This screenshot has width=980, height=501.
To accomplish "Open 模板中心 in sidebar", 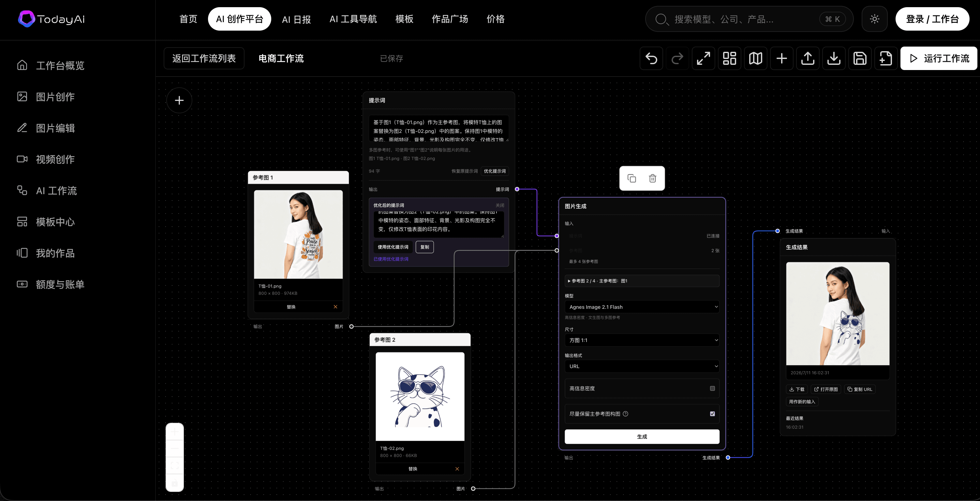I will (46, 222).
